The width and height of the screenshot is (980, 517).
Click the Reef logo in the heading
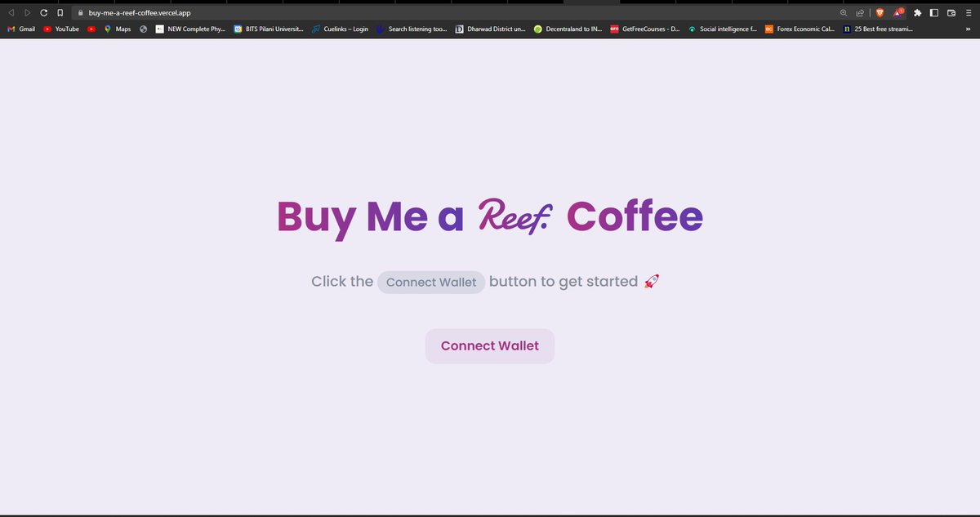click(x=515, y=216)
